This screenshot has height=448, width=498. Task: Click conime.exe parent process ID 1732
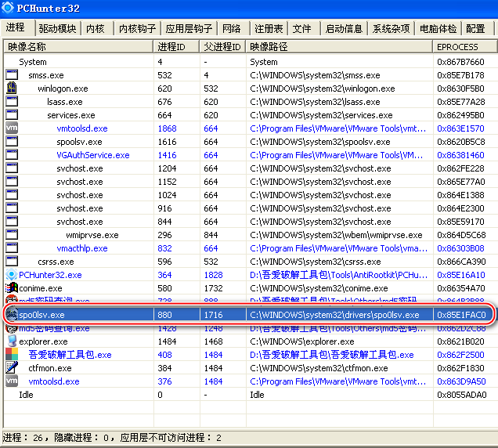click(213, 288)
